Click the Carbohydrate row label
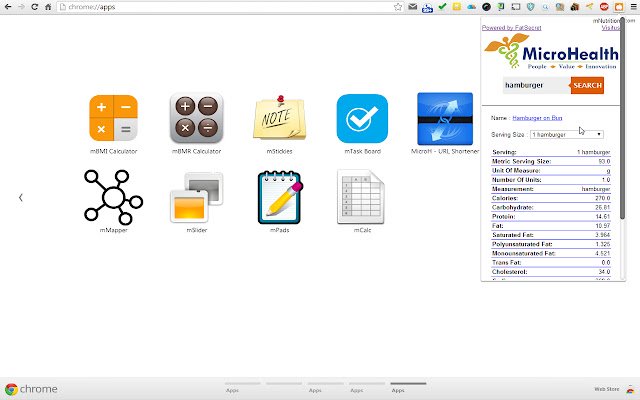 click(513, 207)
